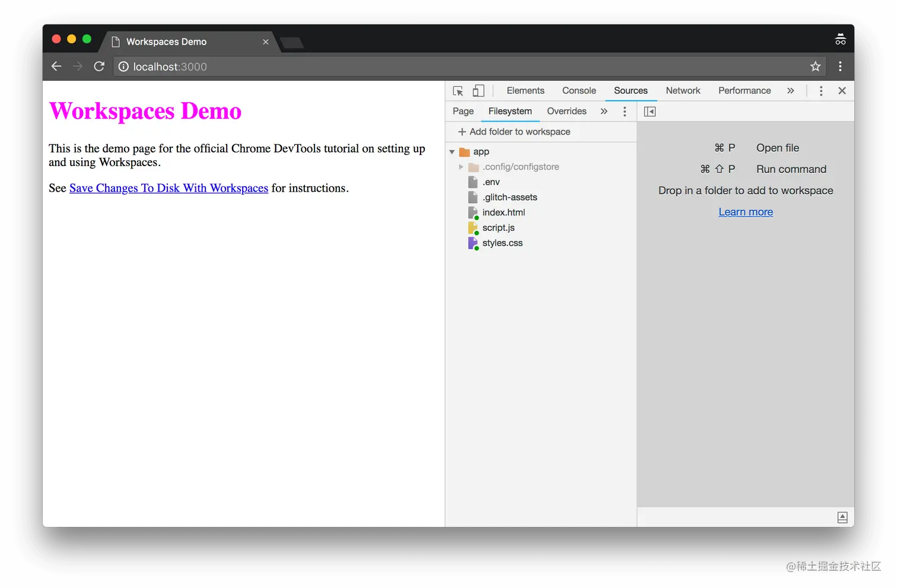This screenshot has height=588, width=897.
Task: Open the DevTools customize menu
Action: [x=821, y=91]
